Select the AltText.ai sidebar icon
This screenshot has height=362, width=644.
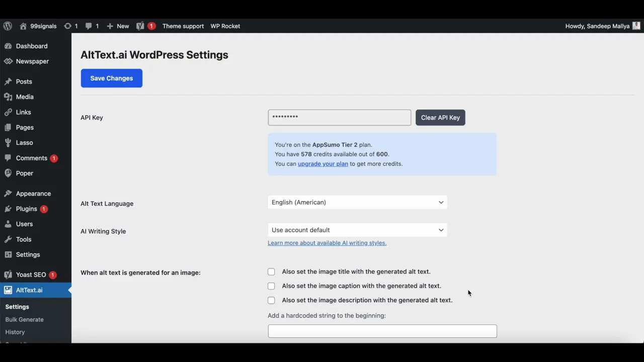(8, 290)
